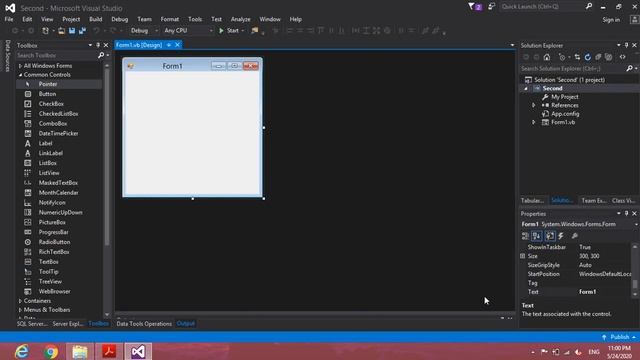The image size is (640, 360).
Task: Click Sign in link
Action: 611,20
